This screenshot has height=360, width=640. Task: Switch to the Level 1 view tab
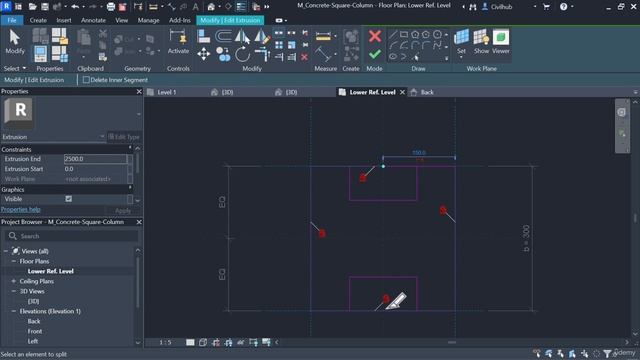[x=167, y=92]
